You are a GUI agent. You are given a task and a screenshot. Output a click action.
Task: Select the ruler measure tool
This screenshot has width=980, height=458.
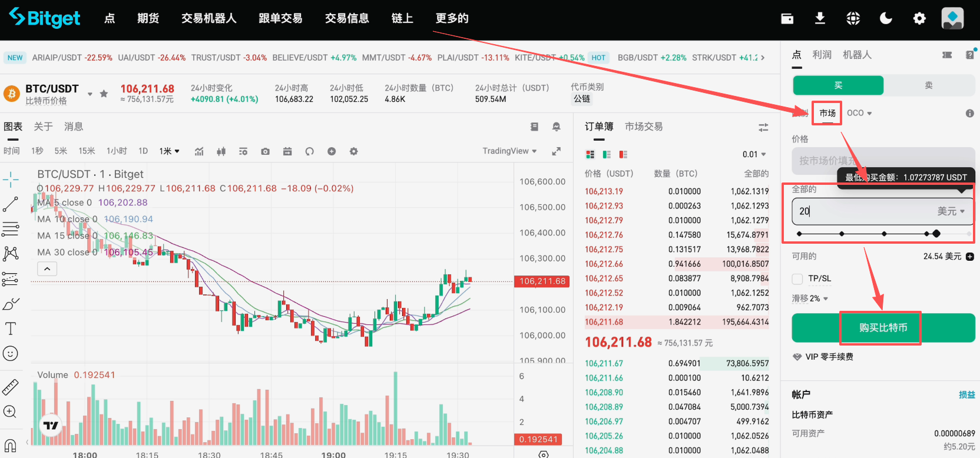coord(11,387)
